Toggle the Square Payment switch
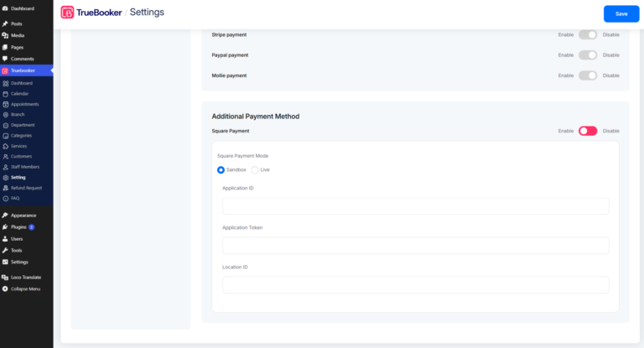This screenshot has width=644, height=348. [588, 131]
